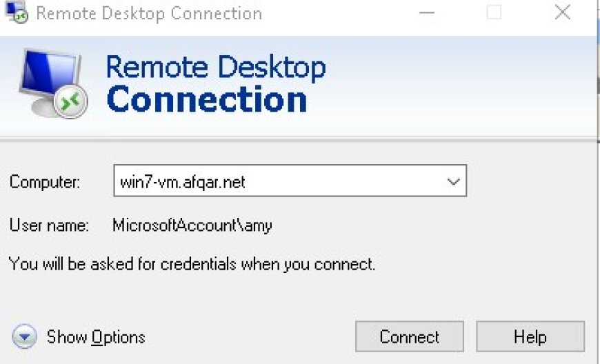Click the Computer: label

click(x=45, y=181)
